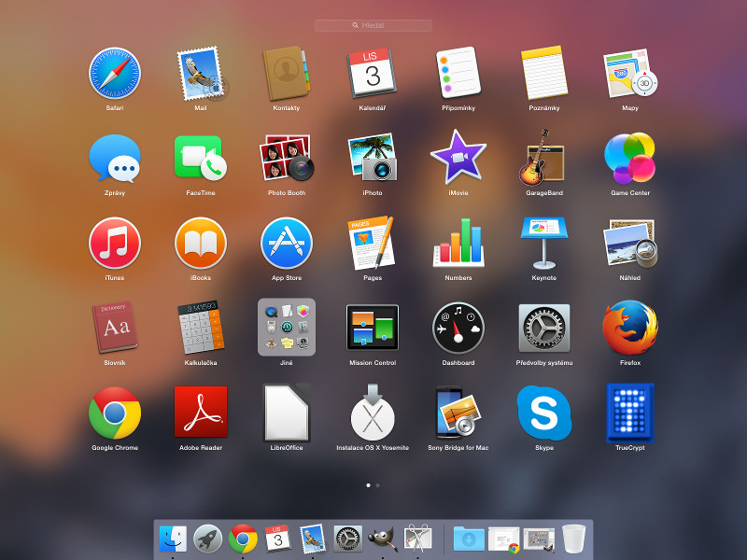Open Google Chrome in the Launchpad grid
The height and width of the screenshot is (560, 747).
(115, 413)
